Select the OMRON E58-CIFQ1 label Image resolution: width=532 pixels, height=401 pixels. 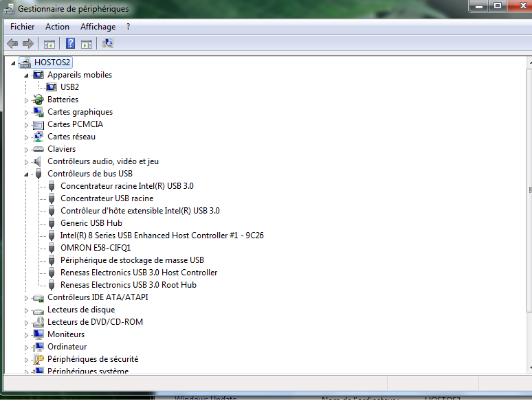pos(96,248)
